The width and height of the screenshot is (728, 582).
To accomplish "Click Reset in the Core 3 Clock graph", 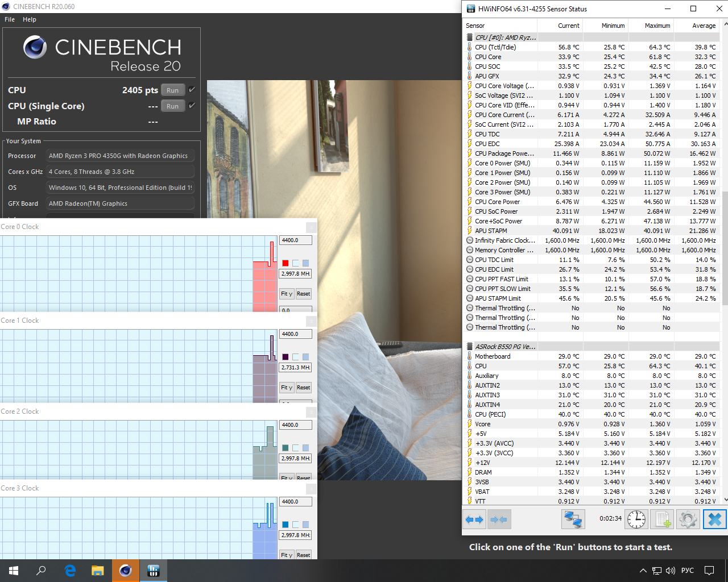I will click(304, 555).
